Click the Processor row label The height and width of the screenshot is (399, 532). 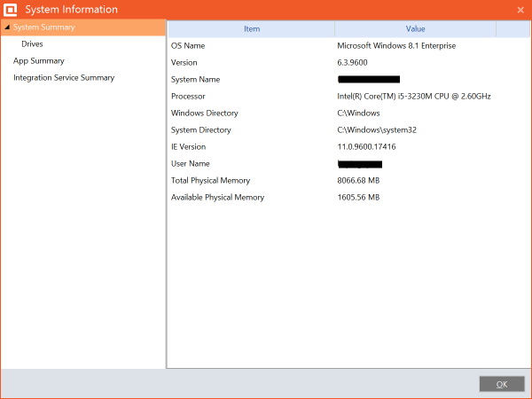click(x=188, y=97)
